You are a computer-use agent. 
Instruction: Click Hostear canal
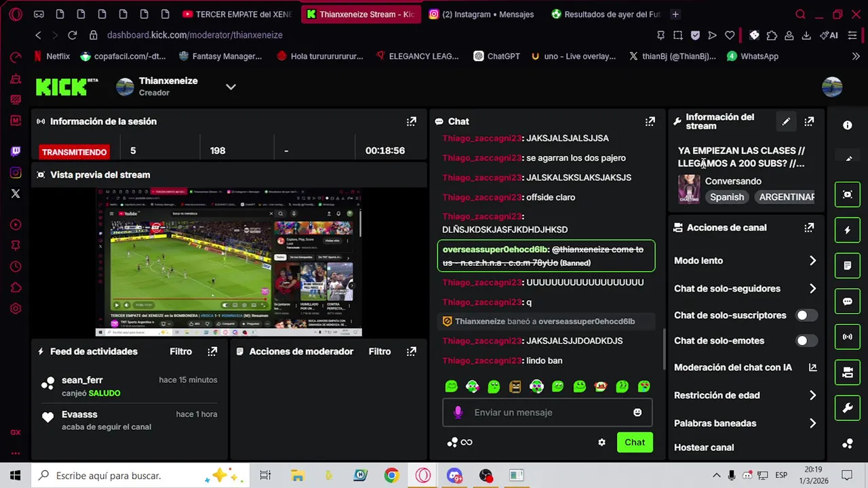(x=704, y=447)
